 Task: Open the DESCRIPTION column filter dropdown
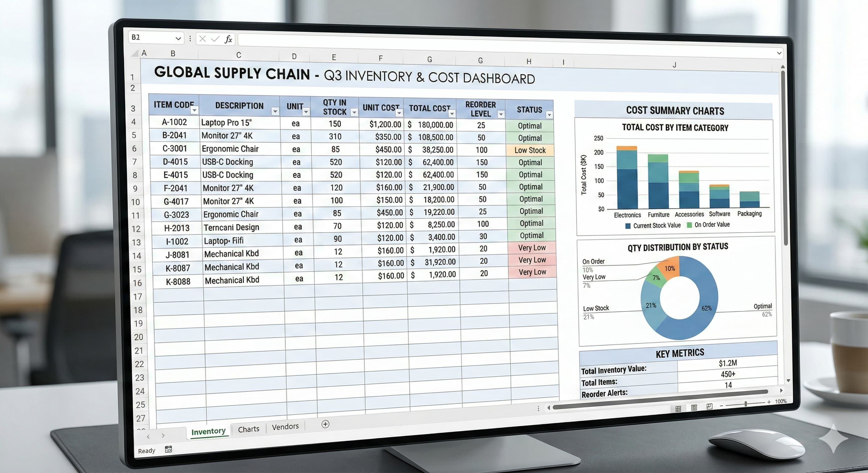[275, 111]
